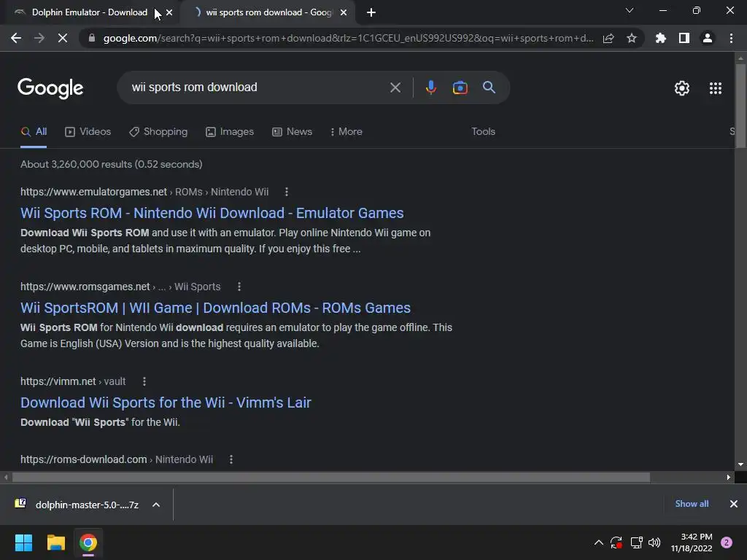Open Google quick settings gear
The image size is (747, 560).
coord(682,88)
